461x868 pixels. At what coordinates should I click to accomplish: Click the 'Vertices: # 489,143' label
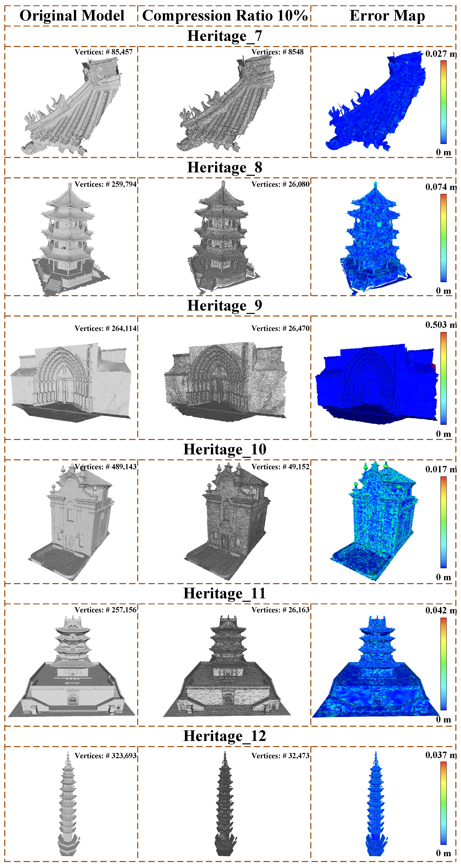(106, 467)
